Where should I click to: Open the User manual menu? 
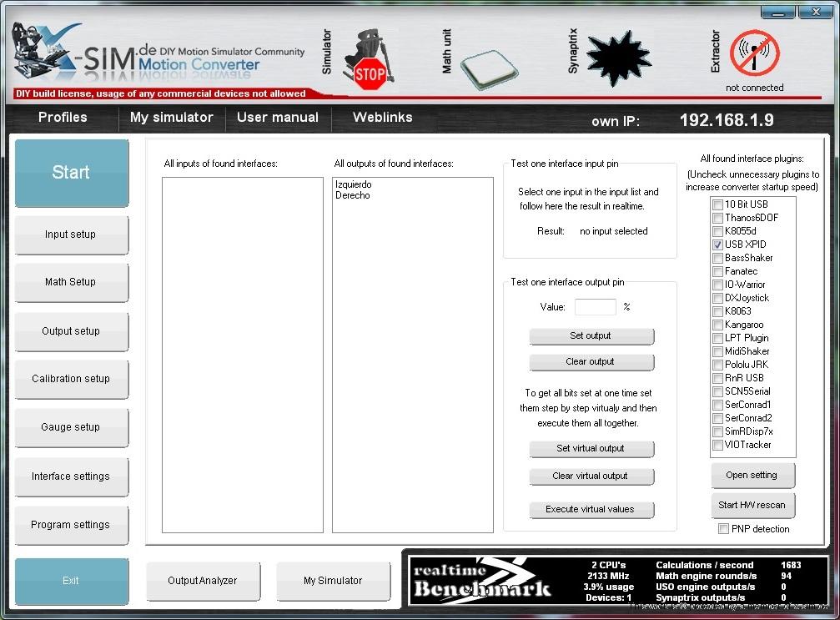coord(277,118)
